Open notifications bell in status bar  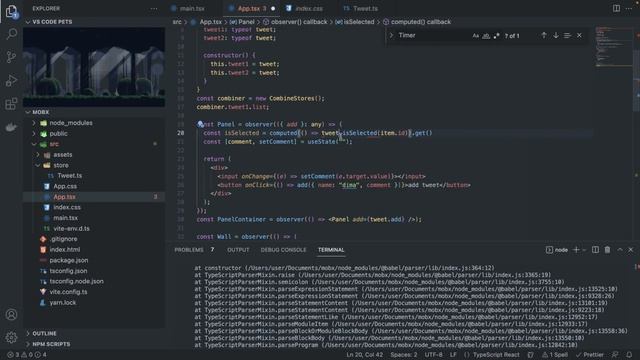click(629, 355)
